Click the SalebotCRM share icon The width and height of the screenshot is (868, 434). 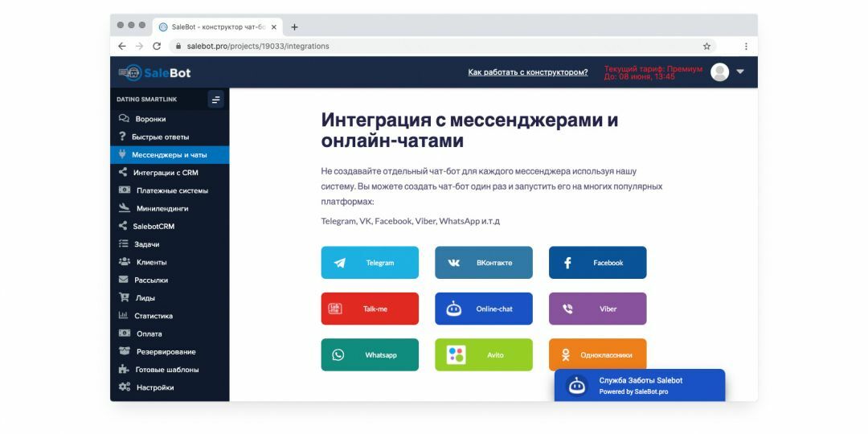(123, 226)
